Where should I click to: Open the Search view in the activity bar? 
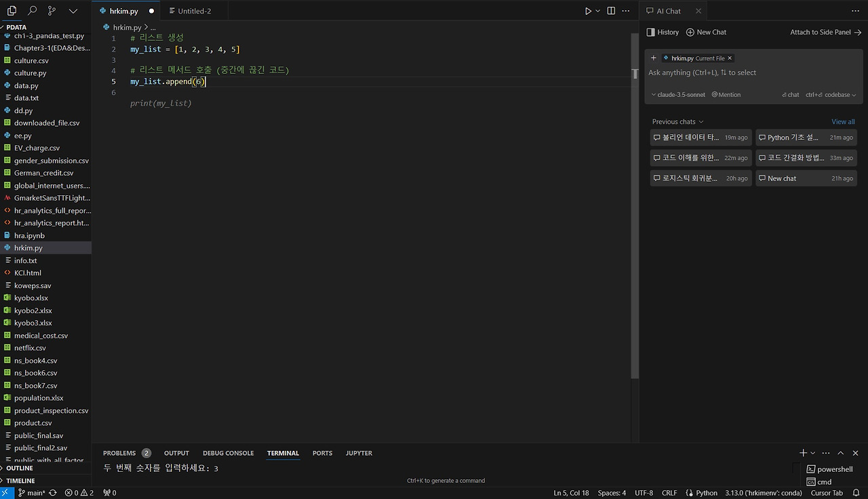[x=32, y=11]
